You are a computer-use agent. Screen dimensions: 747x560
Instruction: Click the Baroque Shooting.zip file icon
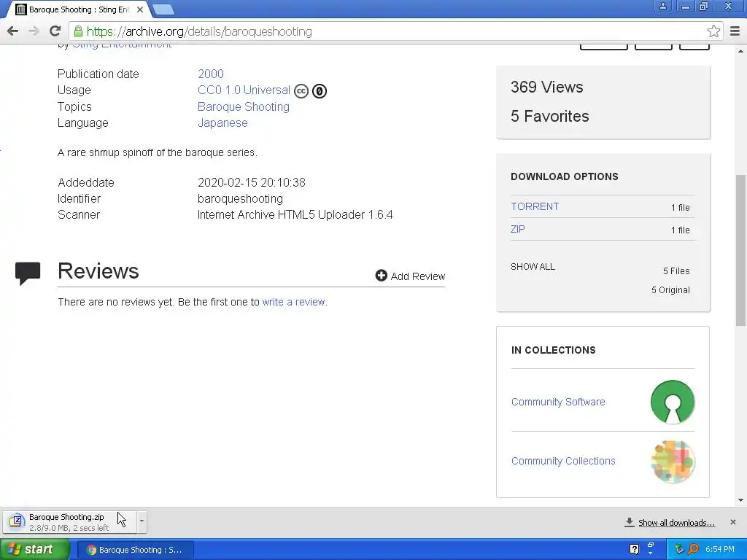pyautogui.click(x=16, y=521)
